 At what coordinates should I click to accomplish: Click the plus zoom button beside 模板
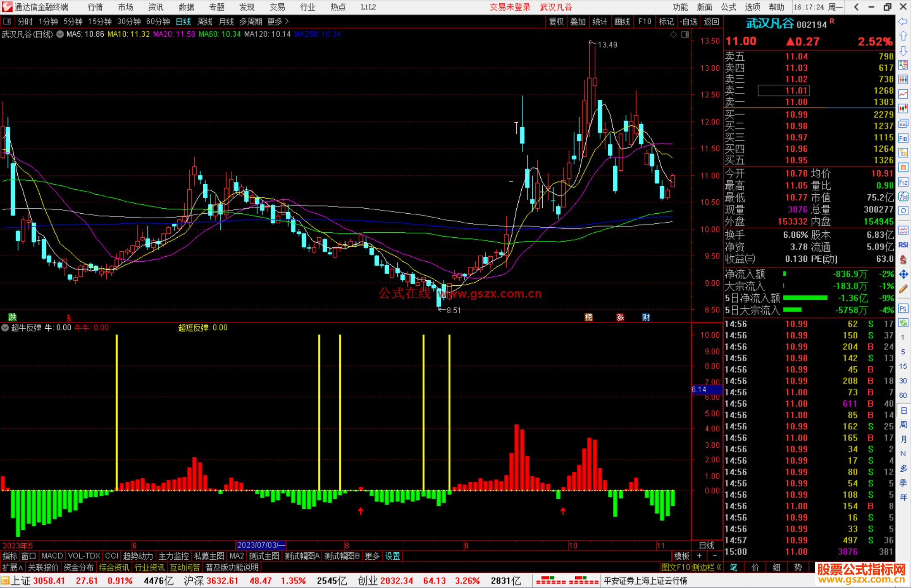coord(699,556)
